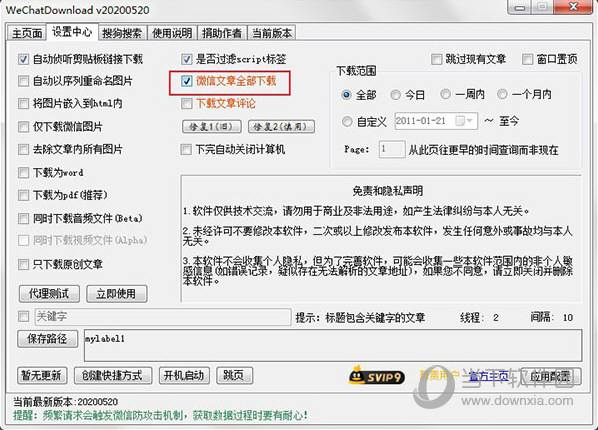Select 自定义 date range radio
The height and width of the screenshot is (430, 598).
click(x=347, y=121)
